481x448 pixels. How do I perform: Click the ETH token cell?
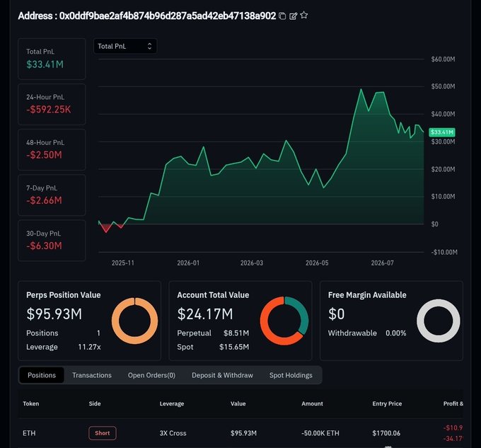[29, 433]
